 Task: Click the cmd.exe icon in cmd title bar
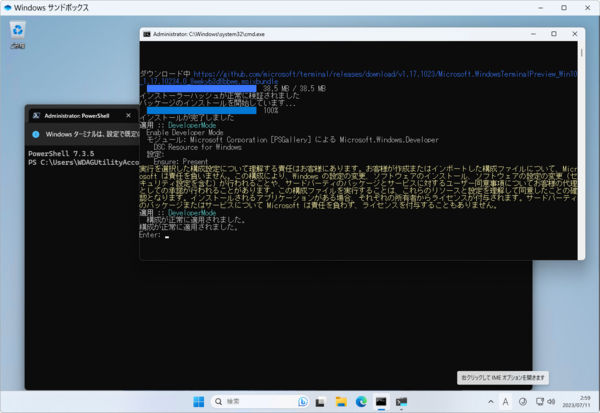147,34
